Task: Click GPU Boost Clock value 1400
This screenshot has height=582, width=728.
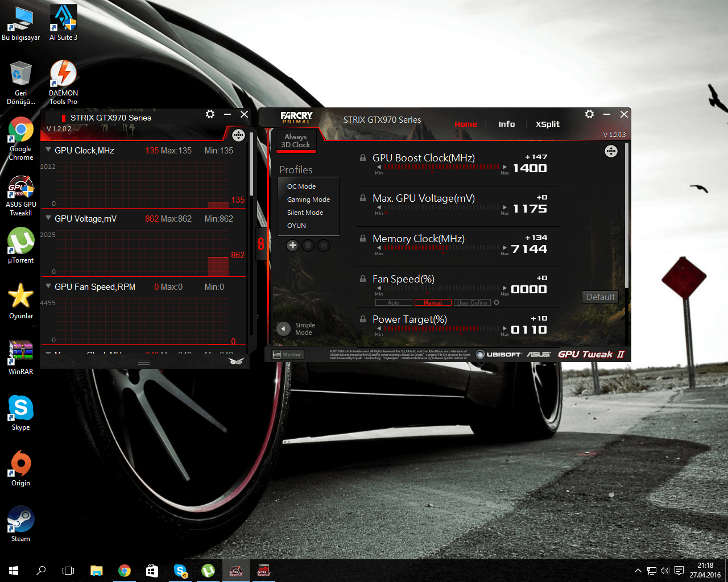Action: 530,168
